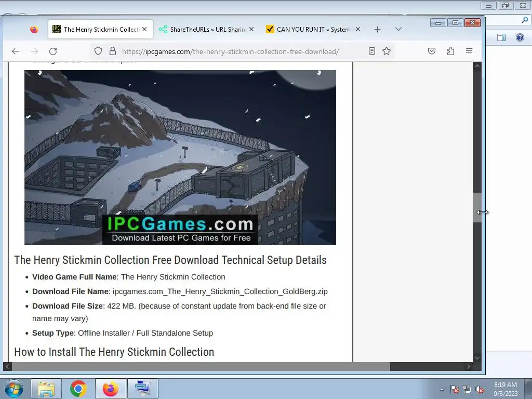
Task: Open a new tab
Action: pos(377,30)
